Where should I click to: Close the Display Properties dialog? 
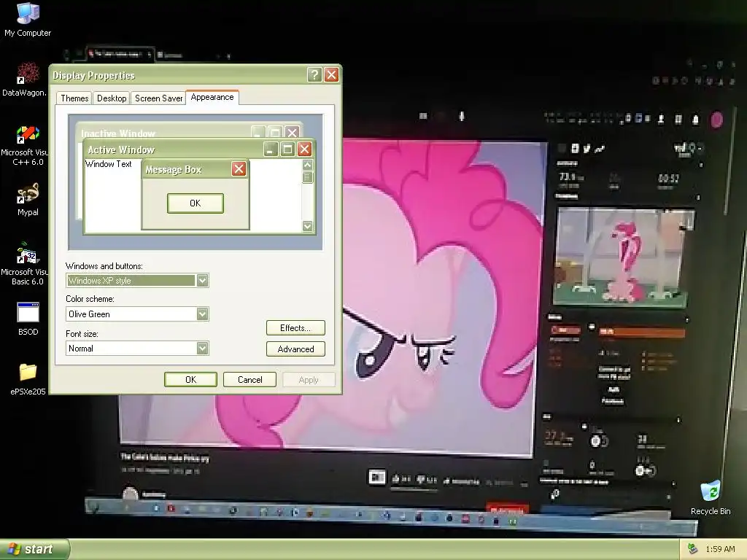coord(331,75)
